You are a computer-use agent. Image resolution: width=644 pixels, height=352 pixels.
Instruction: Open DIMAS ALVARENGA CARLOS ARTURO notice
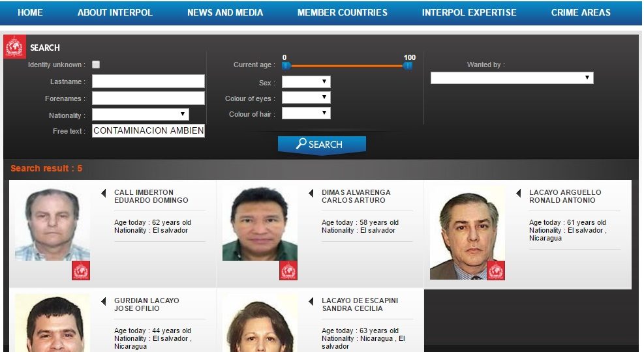tap(356, 196)
